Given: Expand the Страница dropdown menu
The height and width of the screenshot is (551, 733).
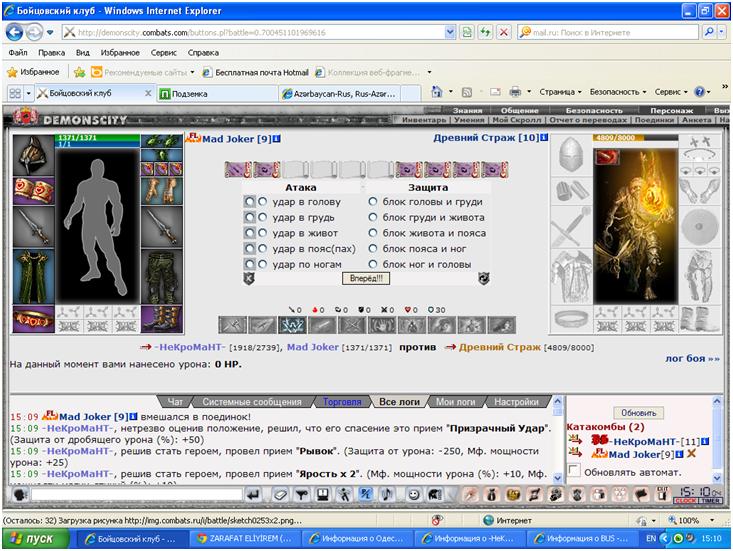Looking at the screenshot, I should (x=560, y=92).
